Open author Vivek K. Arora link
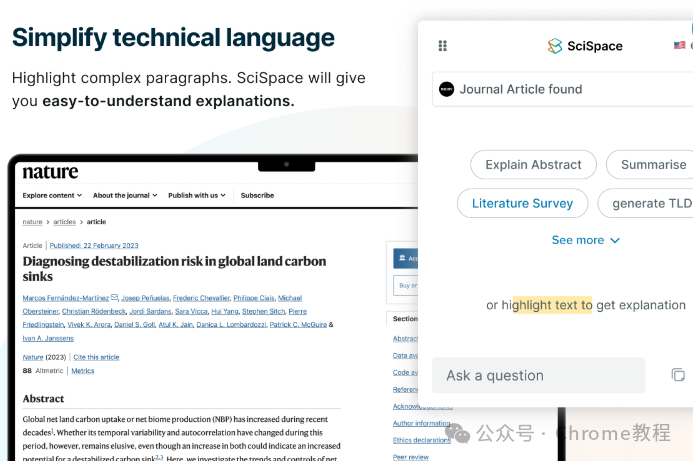The width and height of the screenshot is (693, 461). (89, 325)
